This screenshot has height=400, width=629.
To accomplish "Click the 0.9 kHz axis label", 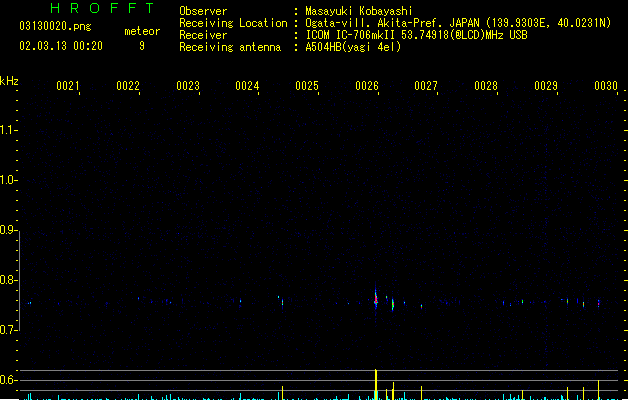I will [x=7, y=230].
